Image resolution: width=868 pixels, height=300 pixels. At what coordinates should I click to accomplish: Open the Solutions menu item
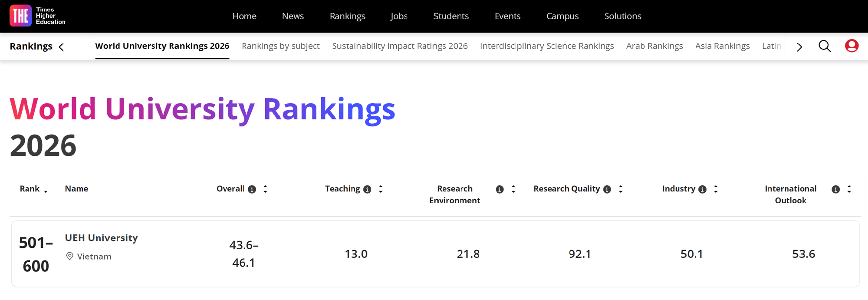point(623,16)
